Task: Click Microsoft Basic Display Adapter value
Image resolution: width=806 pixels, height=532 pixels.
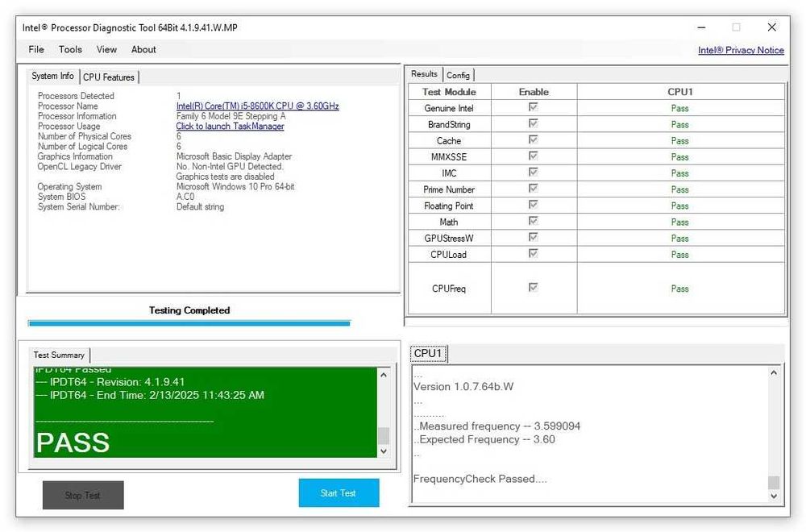Action: pos(234,156)
